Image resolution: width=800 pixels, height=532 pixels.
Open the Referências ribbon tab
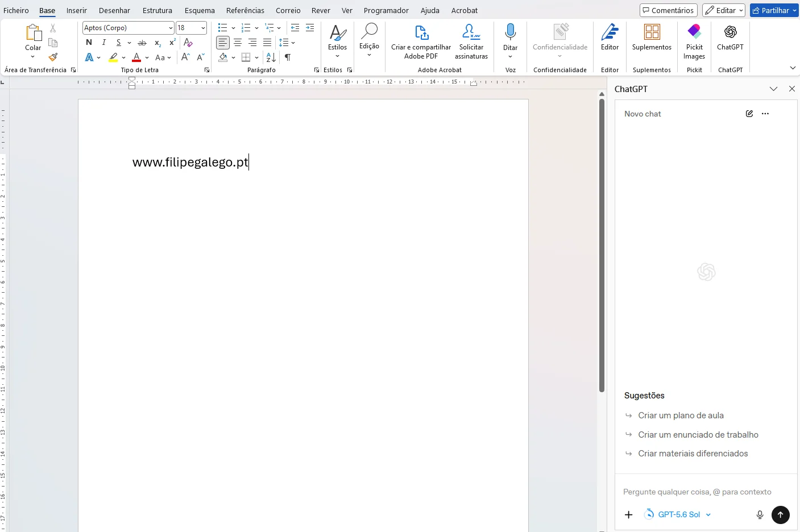coord(245,10)
